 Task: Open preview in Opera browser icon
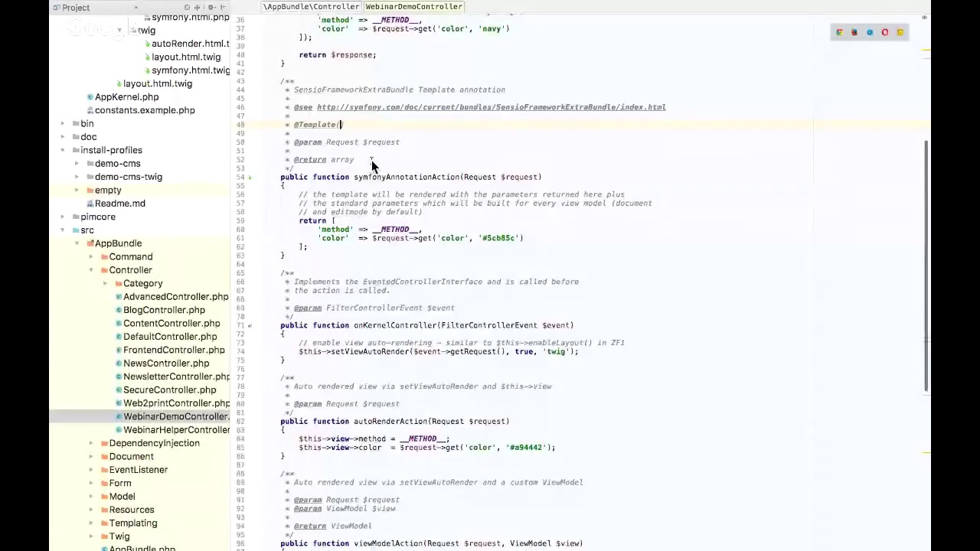click(x=885, y=32)
